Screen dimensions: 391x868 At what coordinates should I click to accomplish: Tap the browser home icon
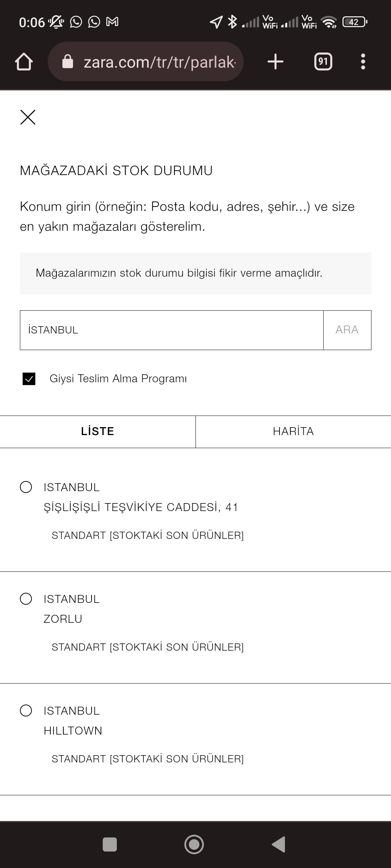click(24, 61)
